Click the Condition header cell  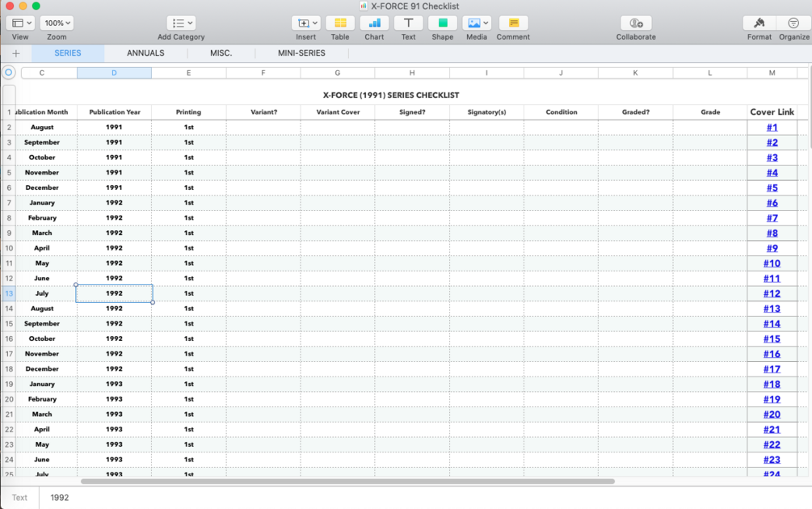click(x=562, y=112)
